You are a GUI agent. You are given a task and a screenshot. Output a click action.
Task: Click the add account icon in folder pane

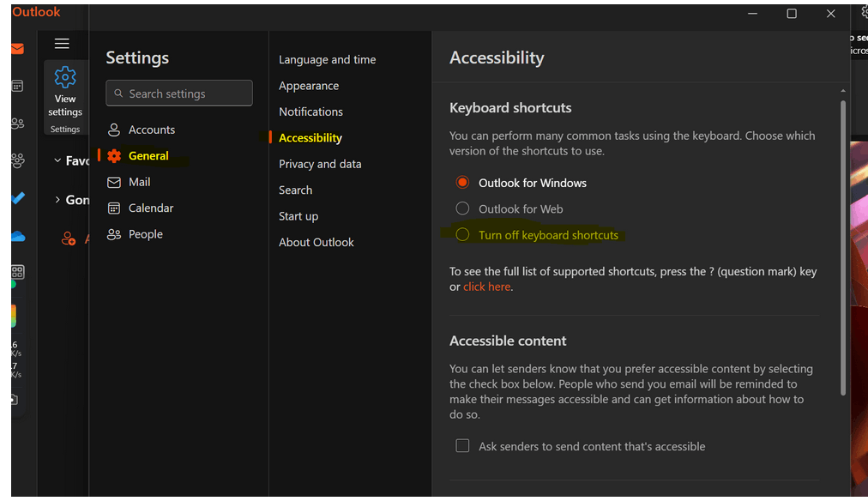69,238
